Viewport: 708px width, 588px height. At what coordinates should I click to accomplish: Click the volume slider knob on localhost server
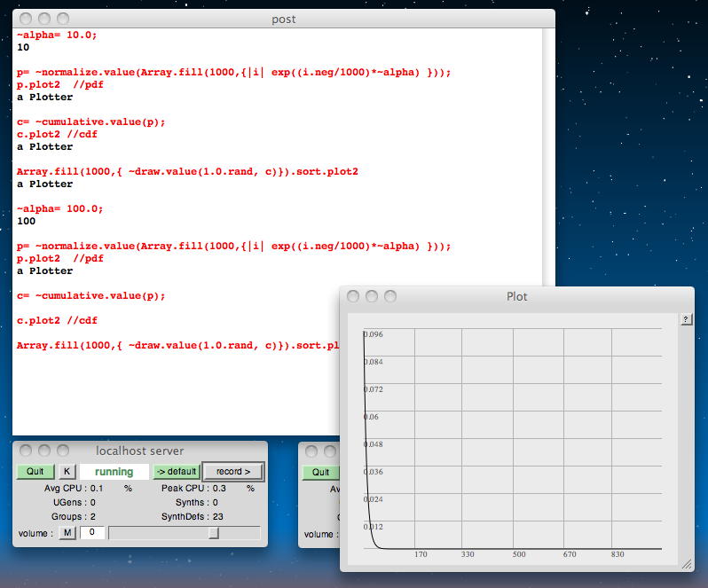pos(214,533)
